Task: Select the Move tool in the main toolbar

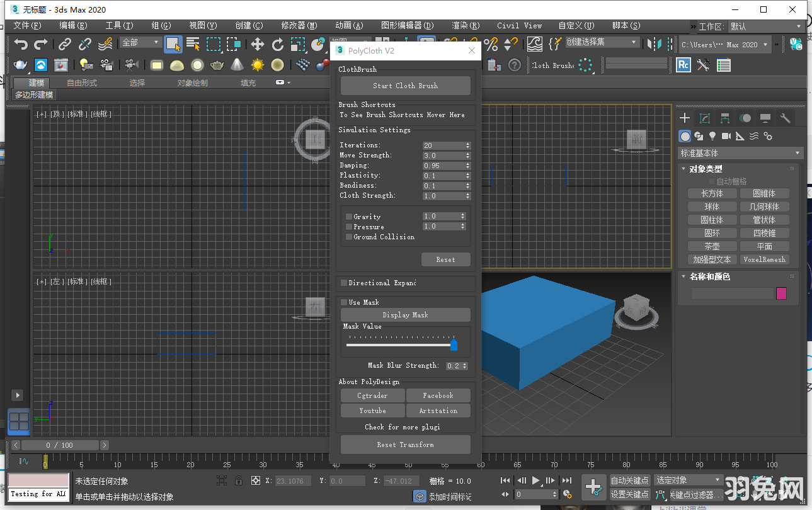Action: 258,43
